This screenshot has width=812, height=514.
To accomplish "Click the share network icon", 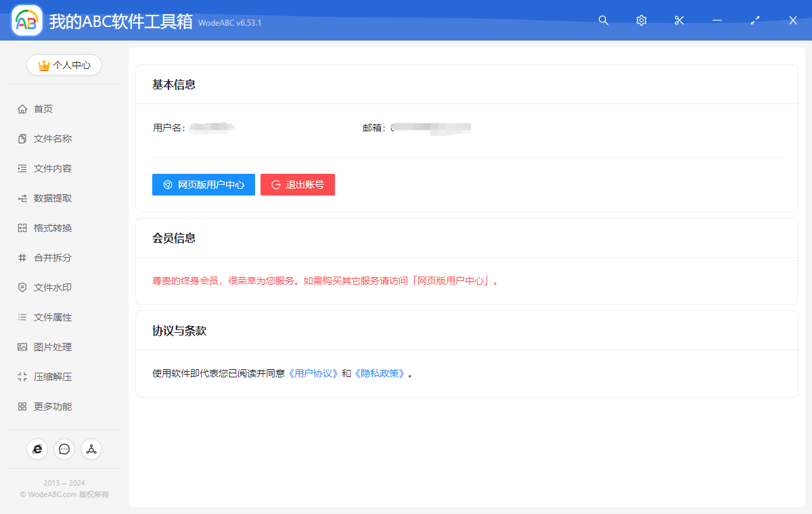I will [x=91, y=449].
